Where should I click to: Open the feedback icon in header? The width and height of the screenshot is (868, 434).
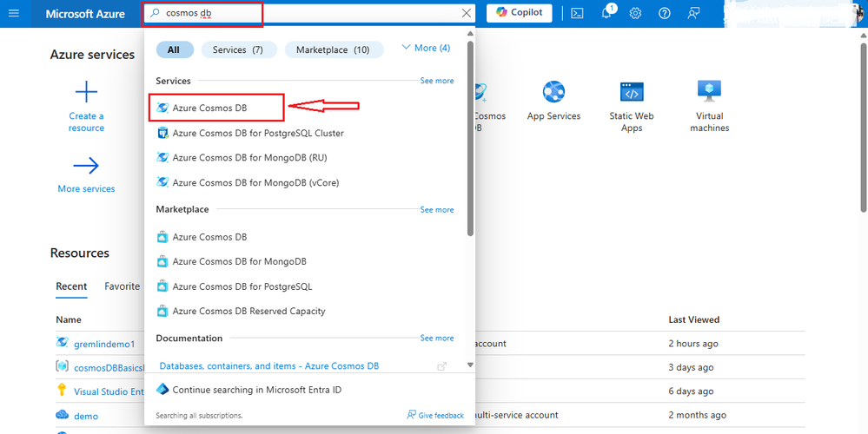point(693,13)
